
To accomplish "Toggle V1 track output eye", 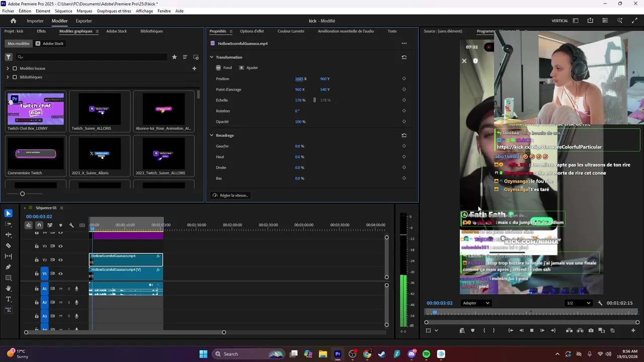I will pos(60,274).
